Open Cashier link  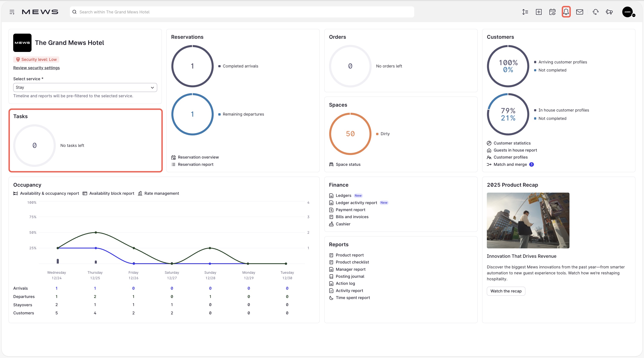pos(343,224)
